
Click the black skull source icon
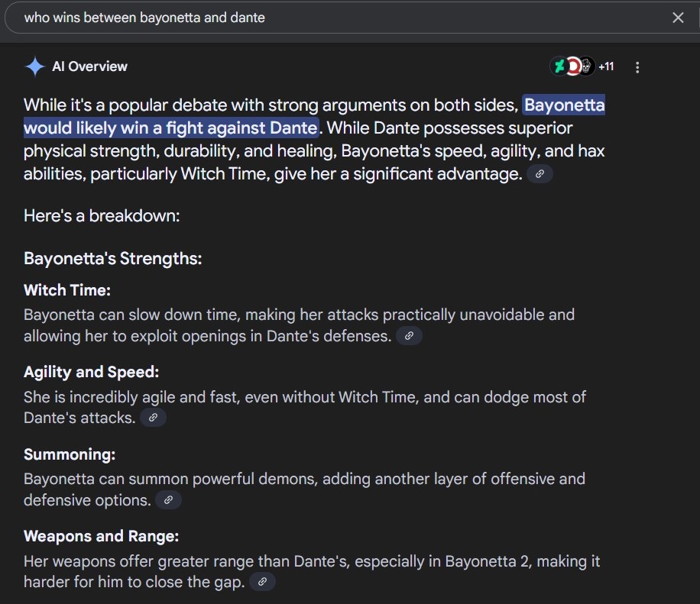[586, 66]
